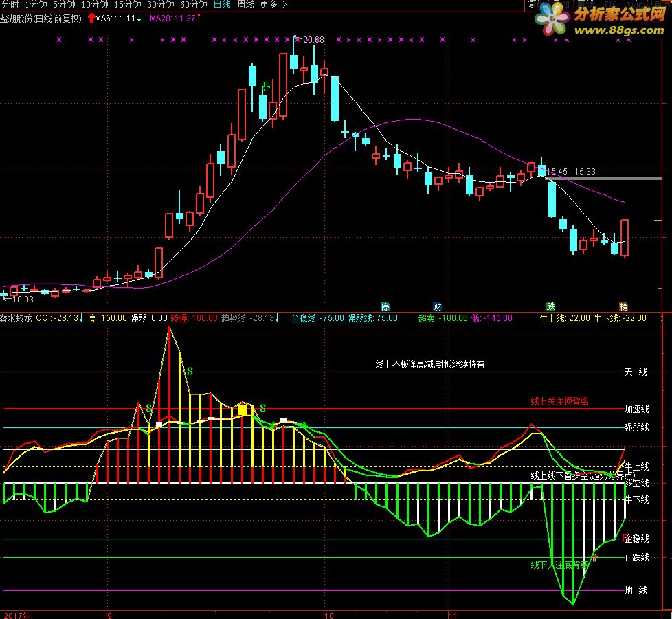The width and height of the screenshot is (672, 619).
Task: Click the month 9 axis marker
Action: tap(109, 616)
